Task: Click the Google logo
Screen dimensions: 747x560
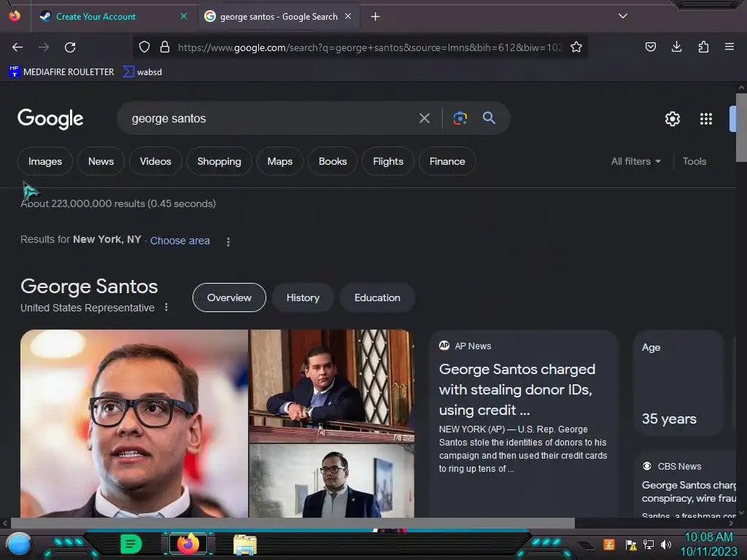Action: click(x=50, y=119)
